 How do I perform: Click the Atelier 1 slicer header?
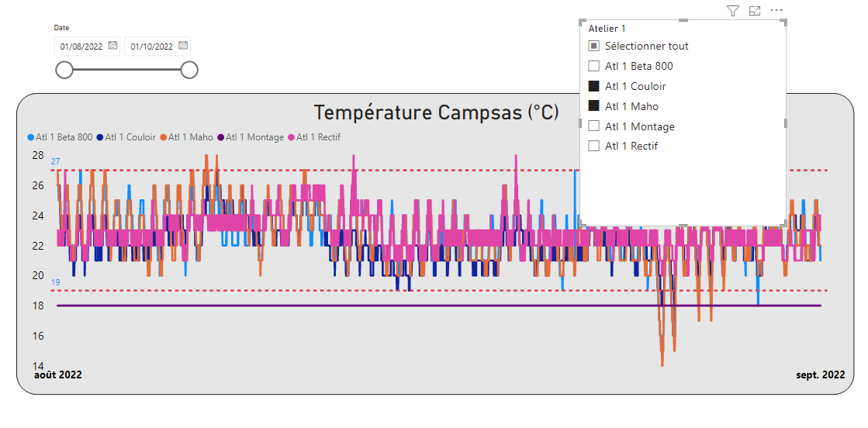point(607,28)
